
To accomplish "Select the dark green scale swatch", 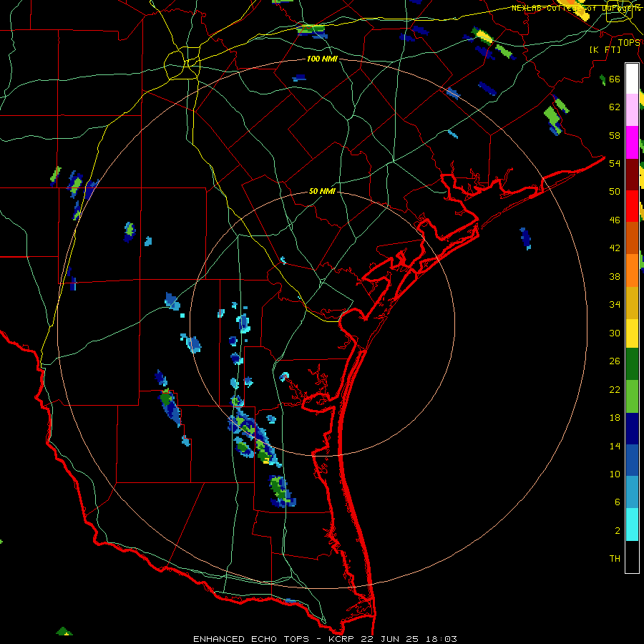I will point(632,364).
